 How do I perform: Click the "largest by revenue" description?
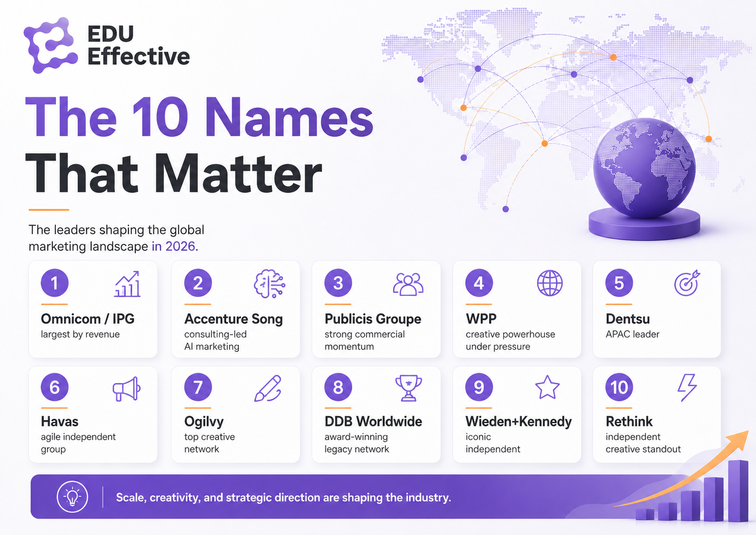click(80, 335)
